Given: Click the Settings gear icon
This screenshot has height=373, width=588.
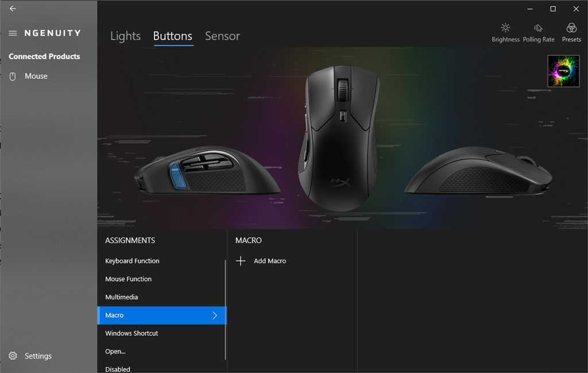Looking at the screenshot, I should pos(13,356).
